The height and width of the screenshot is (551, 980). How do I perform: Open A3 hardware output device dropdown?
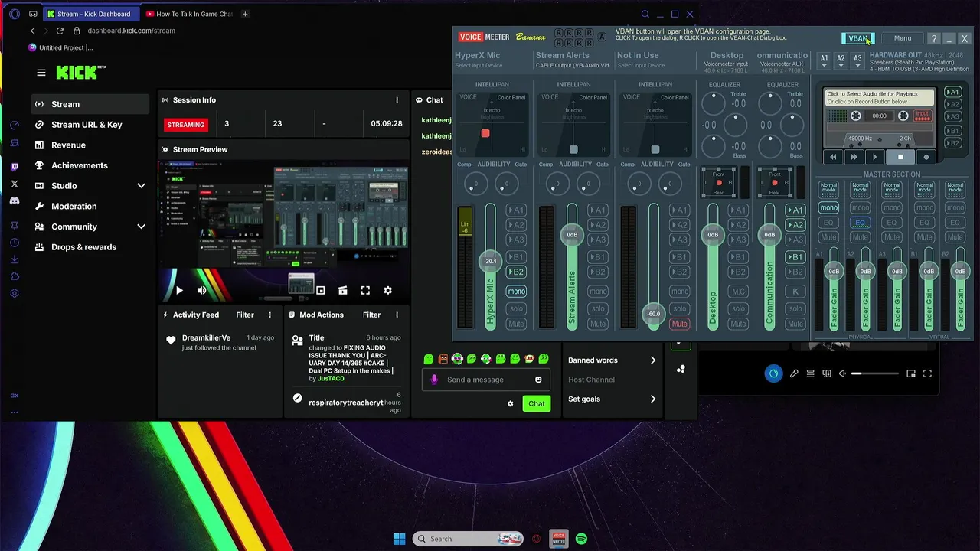[857, 60]
